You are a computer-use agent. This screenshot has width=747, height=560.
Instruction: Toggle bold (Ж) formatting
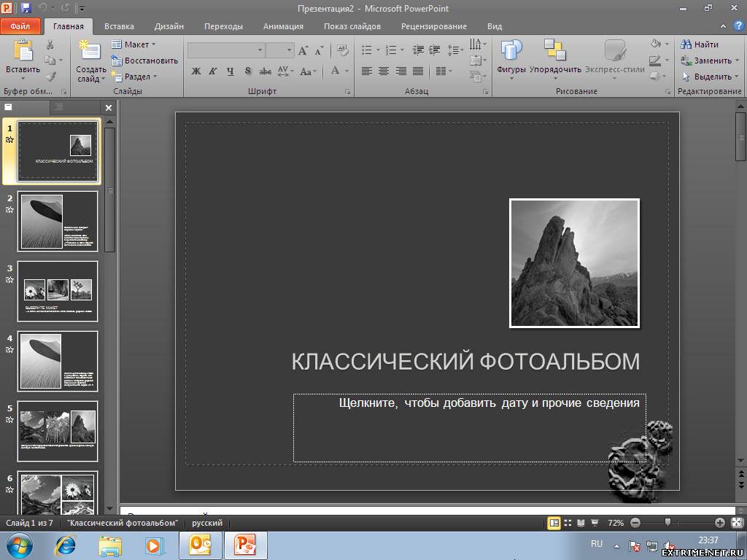pos(196,71)
